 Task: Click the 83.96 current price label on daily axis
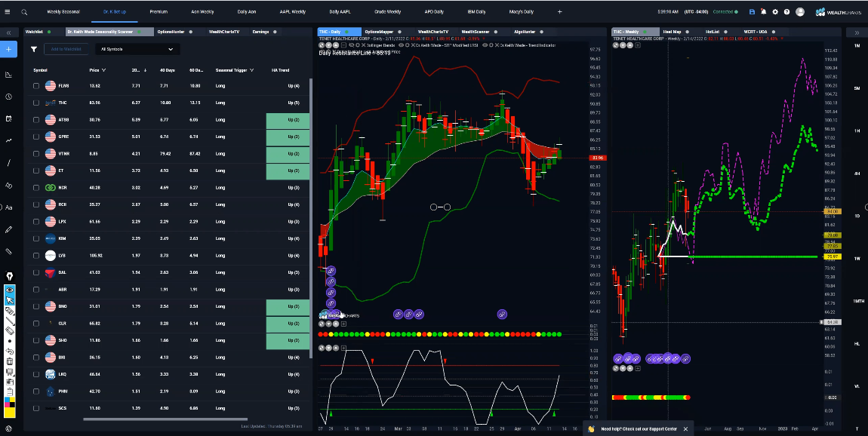[x=598, y=158]
